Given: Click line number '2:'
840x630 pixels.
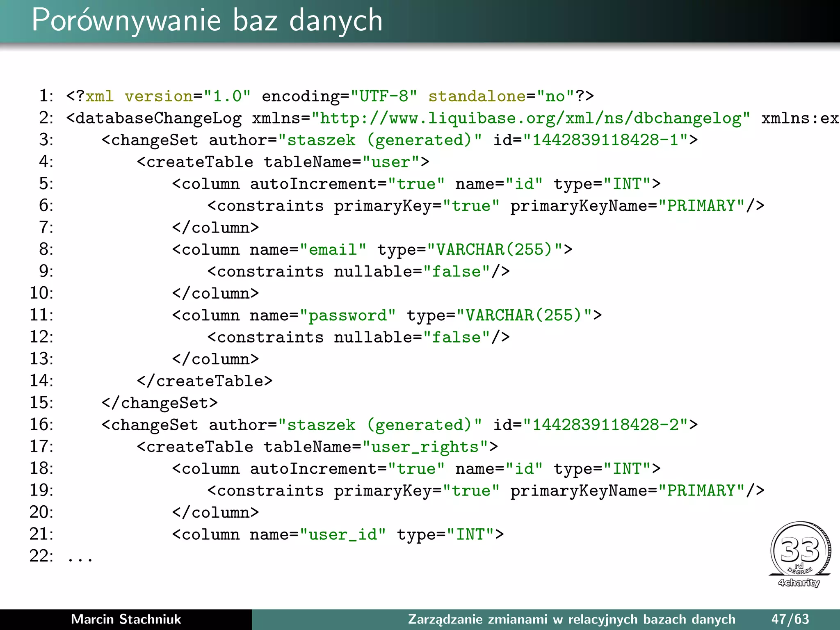Looking at the screenshot, I should (x=46, y=118).
